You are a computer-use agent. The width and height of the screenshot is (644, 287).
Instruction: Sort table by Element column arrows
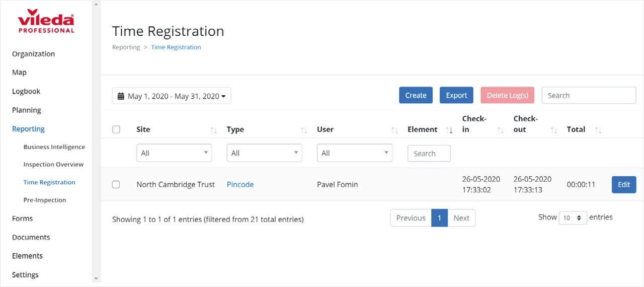coord(449,130)
